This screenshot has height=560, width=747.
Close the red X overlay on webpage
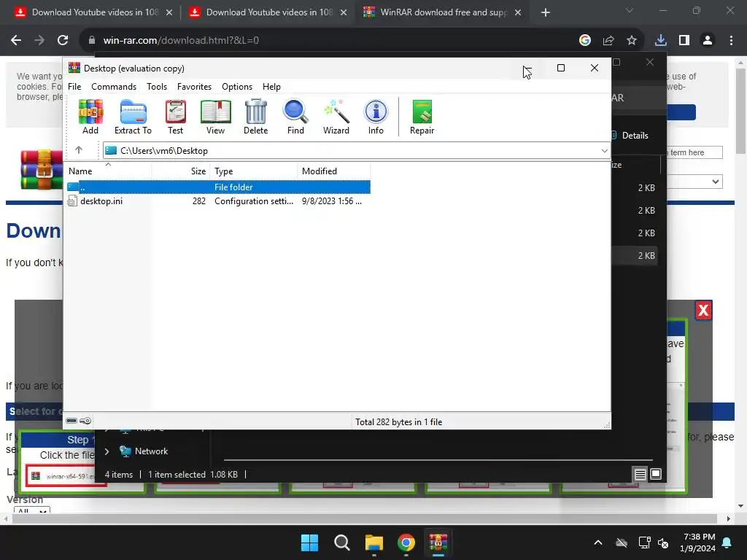pos(703,311)
